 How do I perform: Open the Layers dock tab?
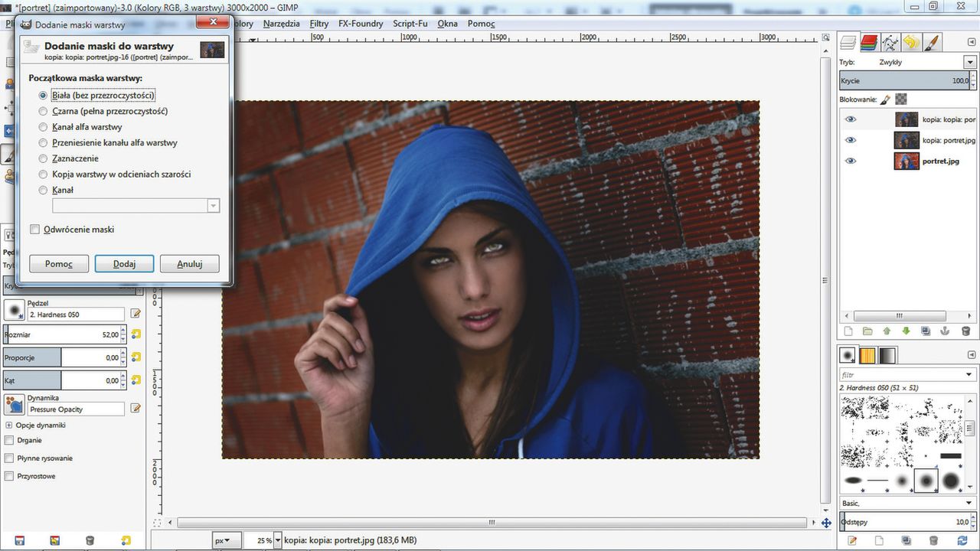point(848,42)
